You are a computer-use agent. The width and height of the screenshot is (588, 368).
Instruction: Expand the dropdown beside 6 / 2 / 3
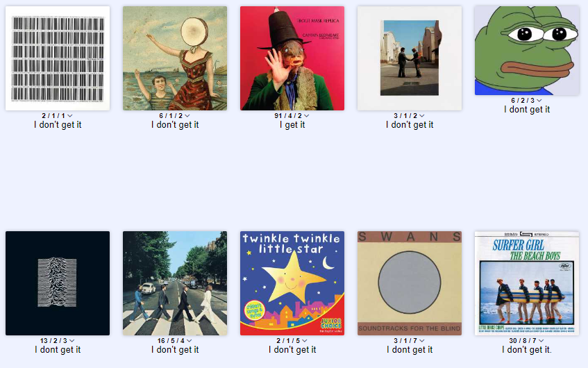(x=539, y=101)
